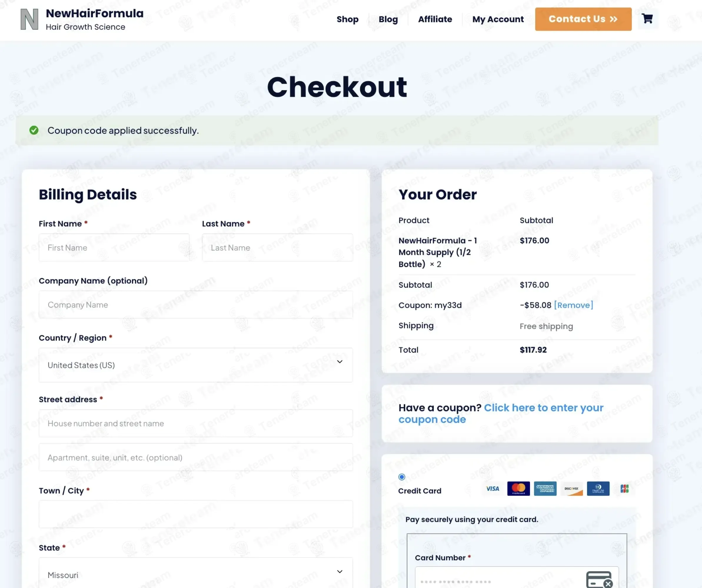Open the State dropdown showing Missouri
This screenshot has height=588, width=702.
tap(196, 573)
